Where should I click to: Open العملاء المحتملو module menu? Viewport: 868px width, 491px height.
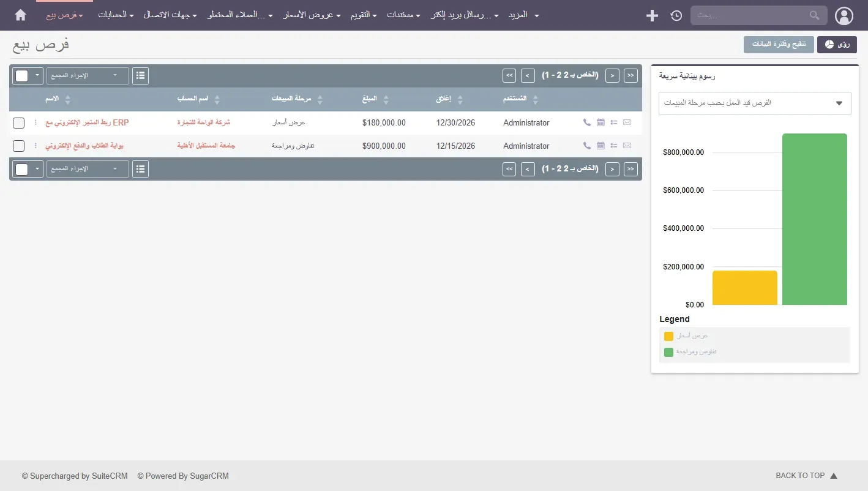coord(240,15)
